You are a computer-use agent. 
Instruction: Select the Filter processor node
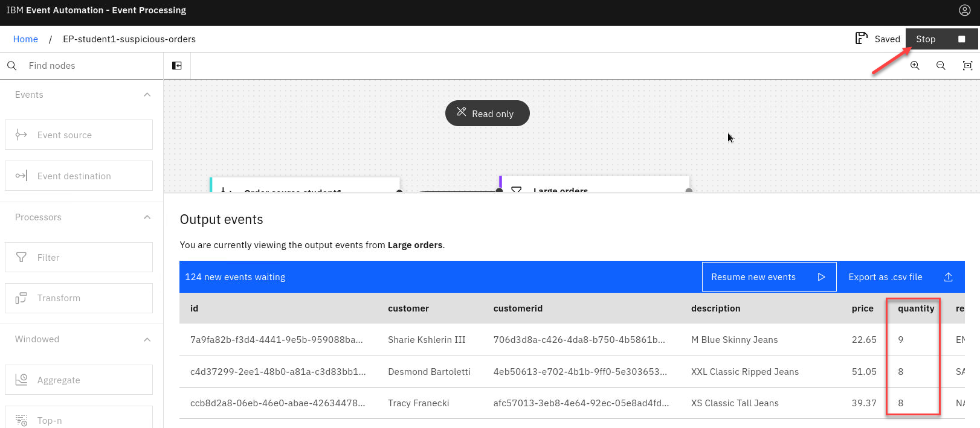pos(79,257)
